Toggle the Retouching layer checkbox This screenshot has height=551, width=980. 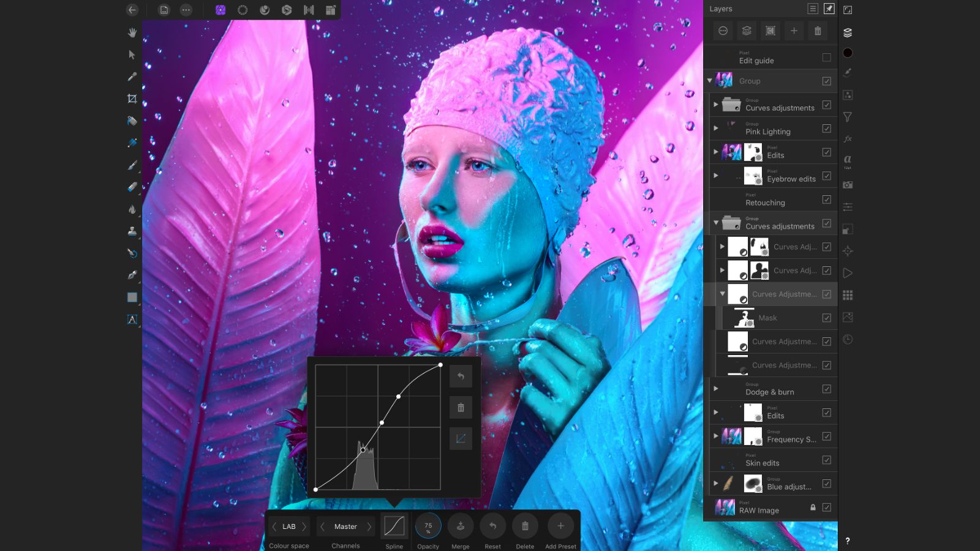827,199
